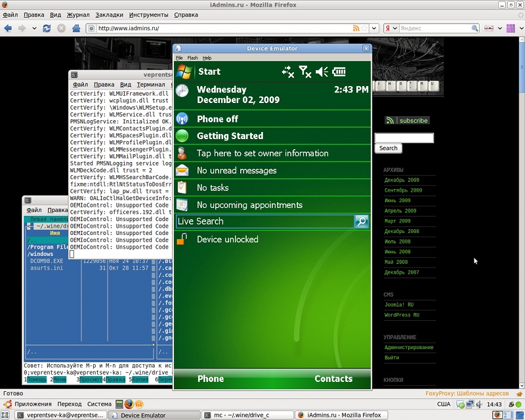
Task: Open the Приложения panel menu
Action: [x=33, y=404]
